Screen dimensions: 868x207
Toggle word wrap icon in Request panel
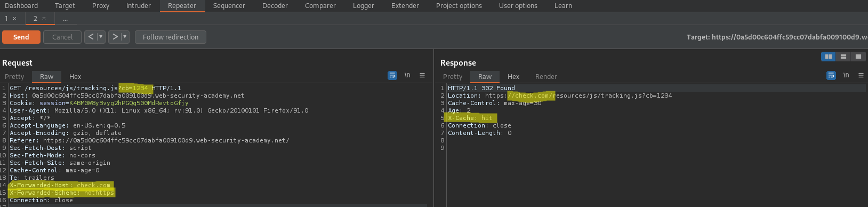tap(392, 76)
